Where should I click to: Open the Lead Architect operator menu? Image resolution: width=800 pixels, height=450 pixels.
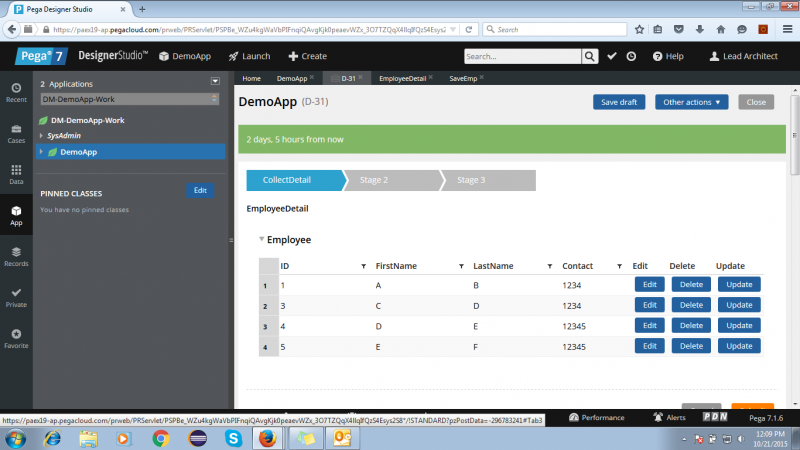(744, 56)
